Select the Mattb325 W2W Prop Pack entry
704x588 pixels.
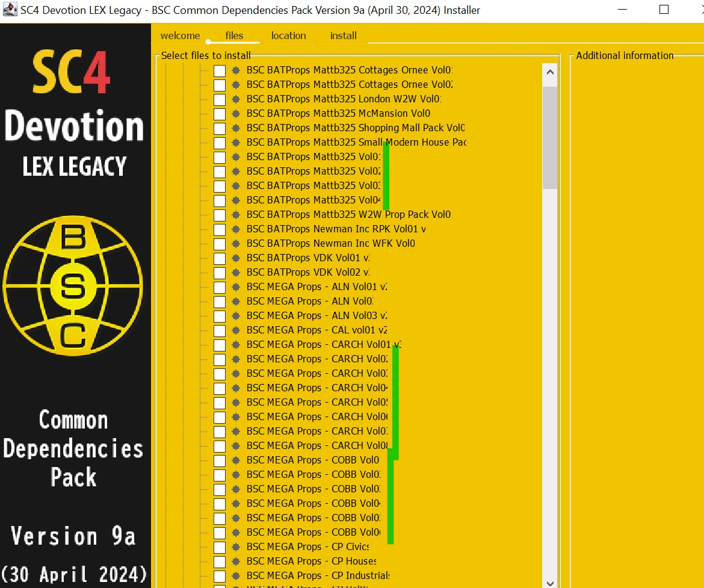(x=348, y=214)
